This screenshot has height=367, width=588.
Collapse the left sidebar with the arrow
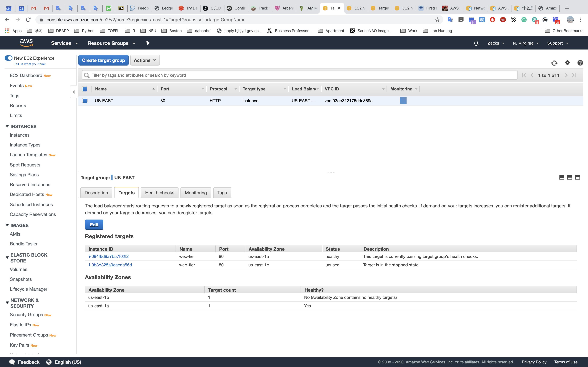(73, 92)
